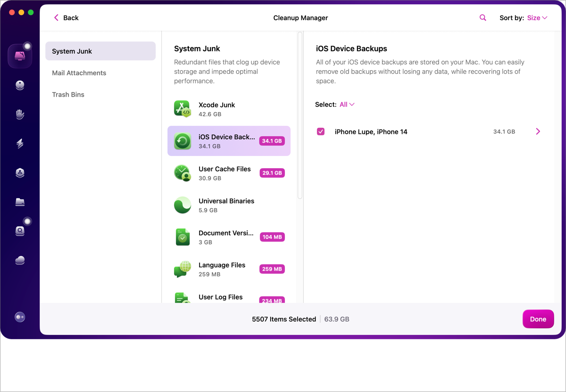Switch to Trash Bins section
Viewport: 566px width, 392px height.
[x=68, y=95]
